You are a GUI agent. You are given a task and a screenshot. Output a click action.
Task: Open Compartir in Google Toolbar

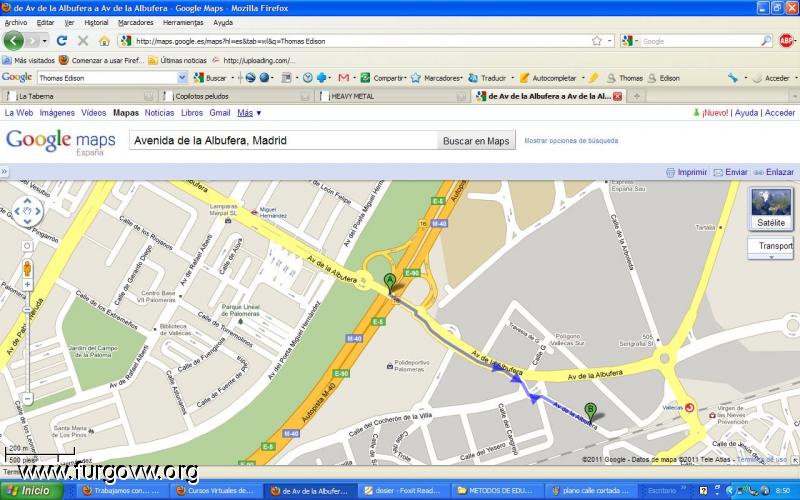point(384,78)
